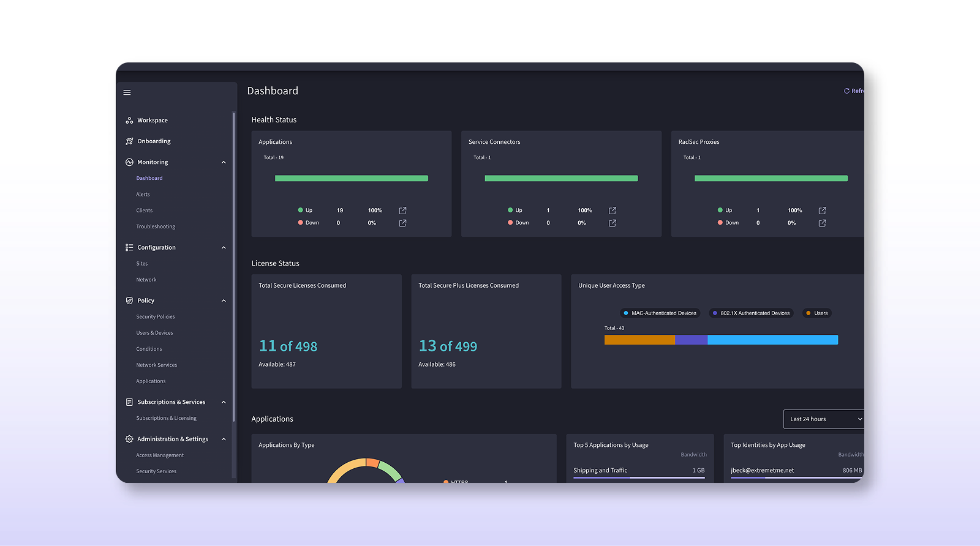Open the Last 24 hours dropdown

pyautogui.click(x=824, y=419)
